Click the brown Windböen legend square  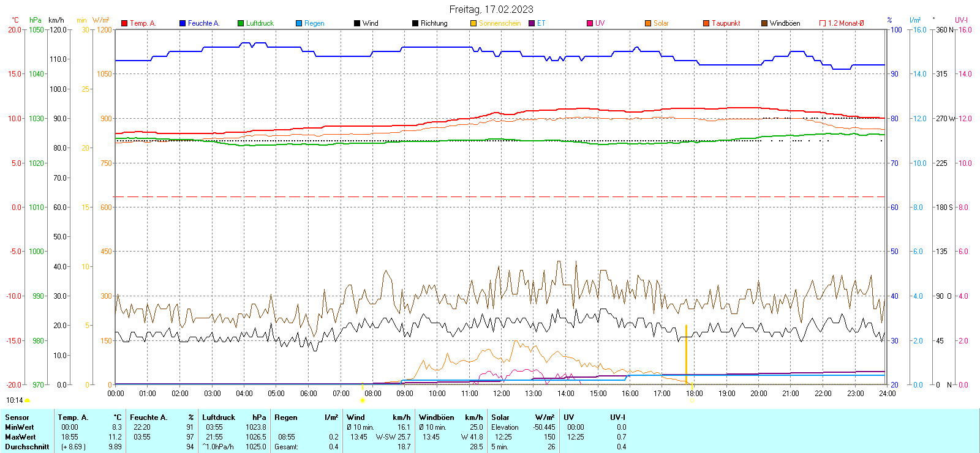tap(764, 23)
